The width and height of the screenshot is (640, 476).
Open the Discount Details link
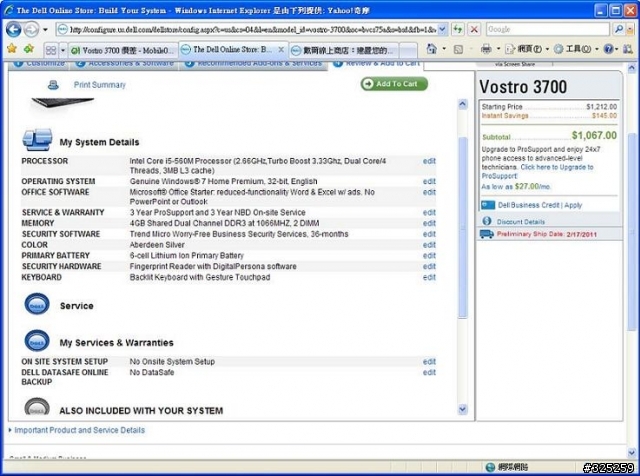(x=520, y=222)
